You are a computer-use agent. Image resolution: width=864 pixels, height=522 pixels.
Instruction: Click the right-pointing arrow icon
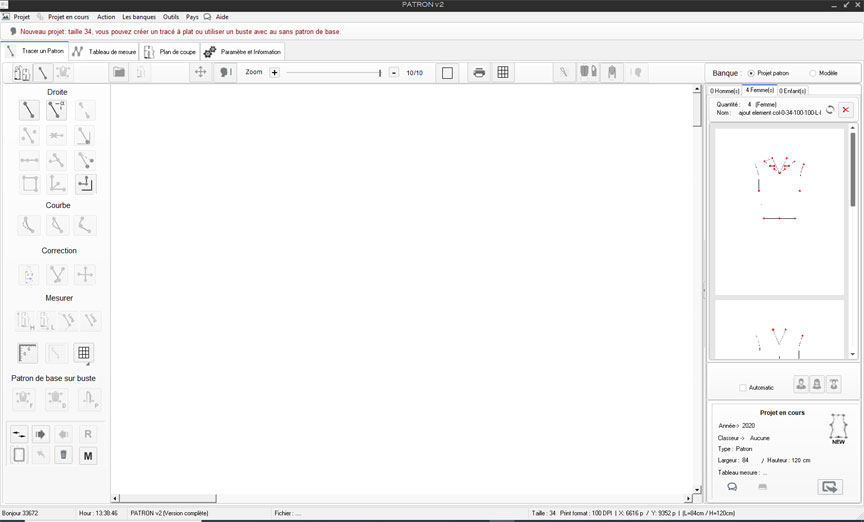coord(41,434)
